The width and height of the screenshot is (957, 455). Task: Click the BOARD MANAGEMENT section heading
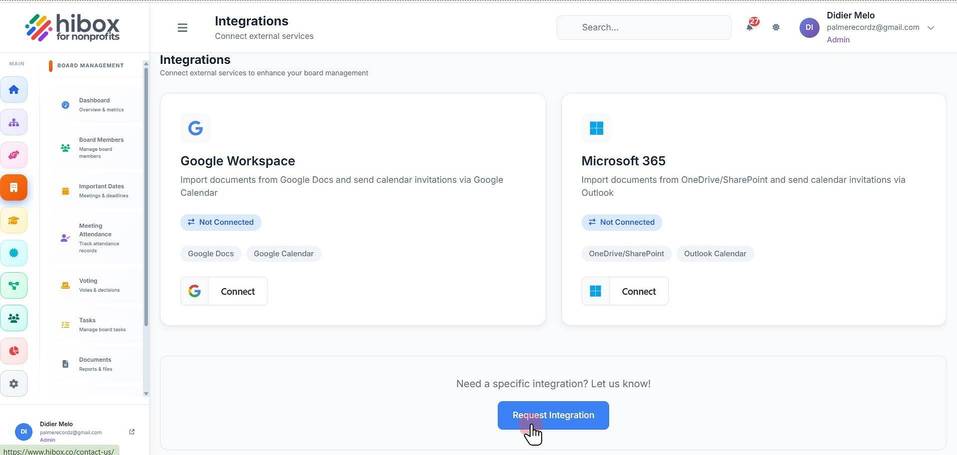90,65
